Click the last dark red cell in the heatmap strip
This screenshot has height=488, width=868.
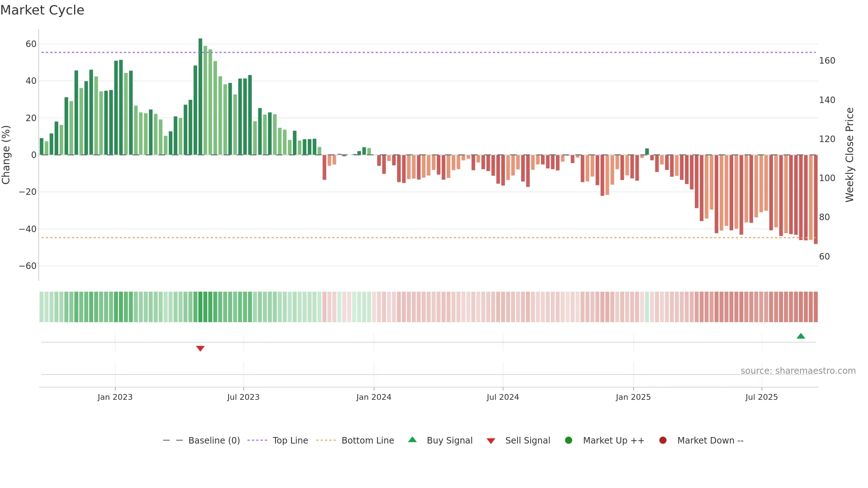pyautogui.click(x=816, y=307)
